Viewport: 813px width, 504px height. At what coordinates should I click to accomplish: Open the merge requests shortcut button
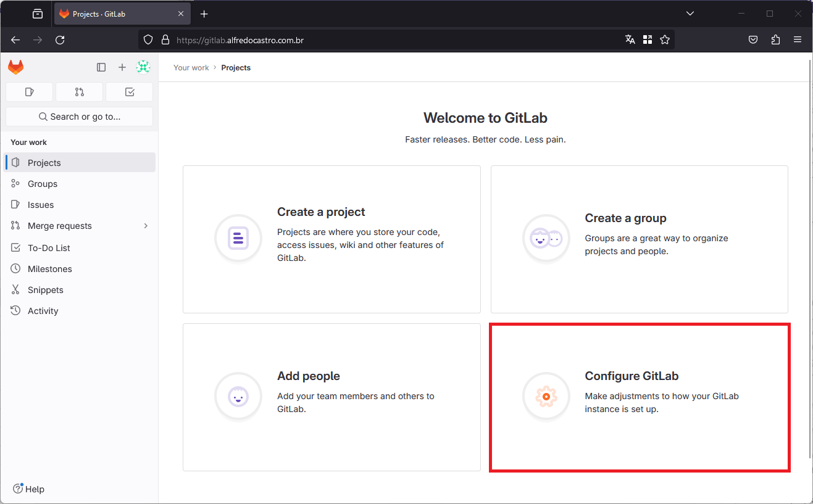point(79,92)
